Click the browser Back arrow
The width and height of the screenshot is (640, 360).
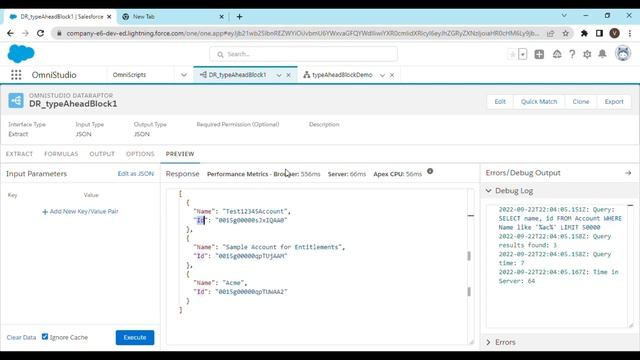[x=10, y=33]
